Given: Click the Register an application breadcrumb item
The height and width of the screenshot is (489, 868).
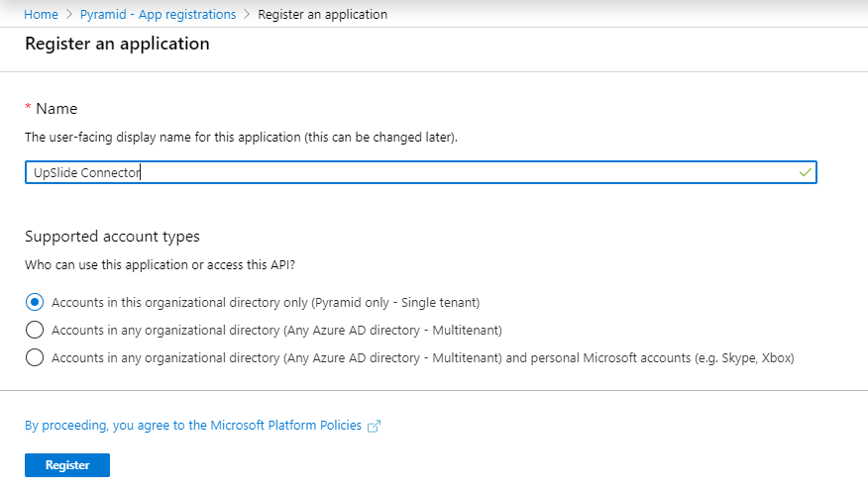Looking at the screenshot, I should (x=323, y=15).
